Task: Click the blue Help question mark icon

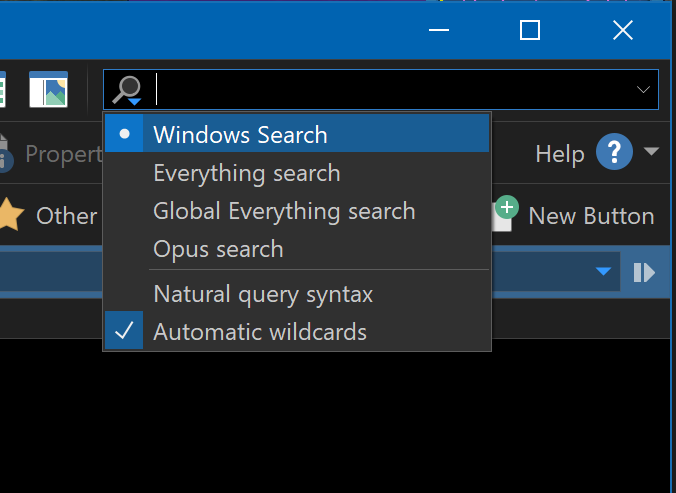Action: click(x=614, y=151)
